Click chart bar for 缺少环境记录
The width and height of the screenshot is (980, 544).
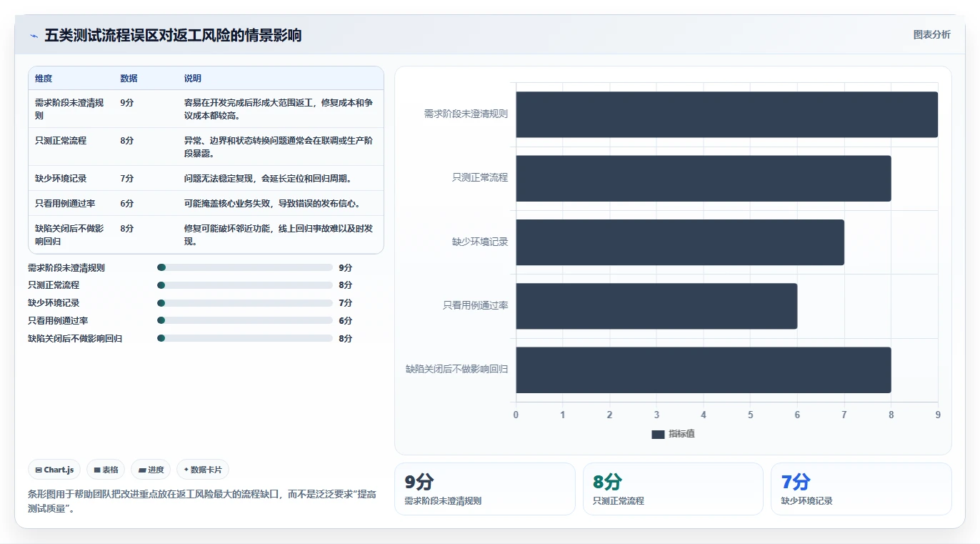680,242
